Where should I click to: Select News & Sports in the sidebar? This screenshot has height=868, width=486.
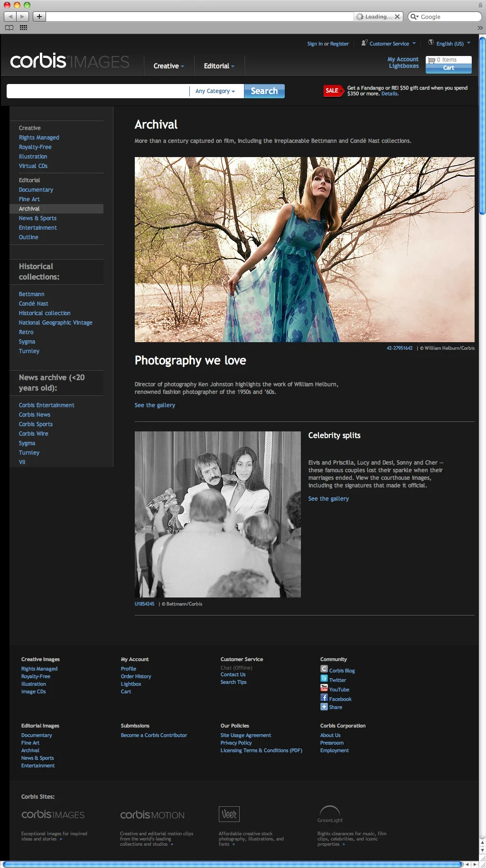(37, 218)
